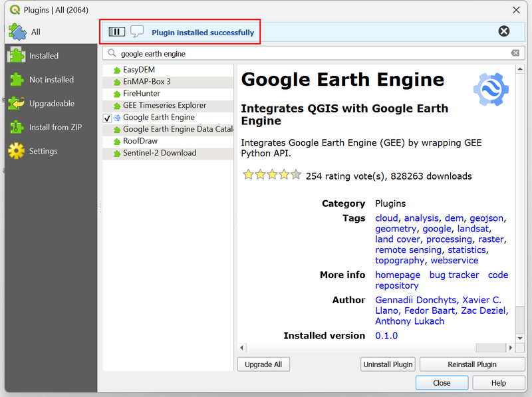Click the 'google' tag link
Image resolution: width=532 pixels, height=397 pixels.
point(437,229)
